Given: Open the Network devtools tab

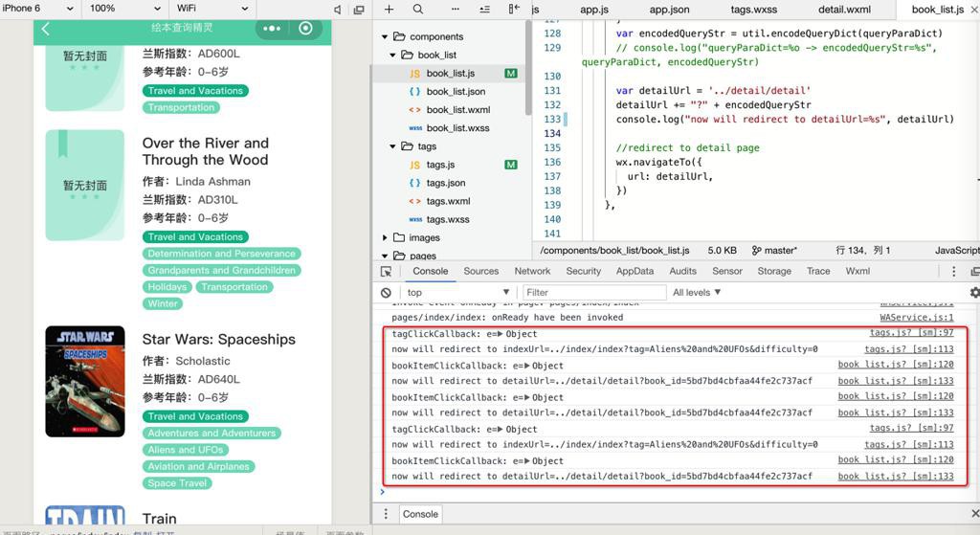Looking at the screenshot, I should [x=532, y=271].
